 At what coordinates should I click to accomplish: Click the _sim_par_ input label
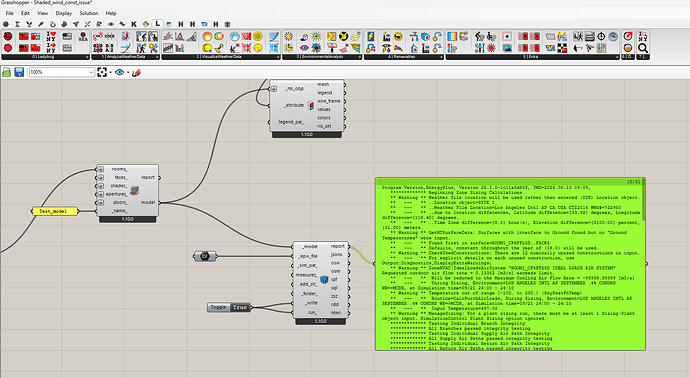[308, 265]
